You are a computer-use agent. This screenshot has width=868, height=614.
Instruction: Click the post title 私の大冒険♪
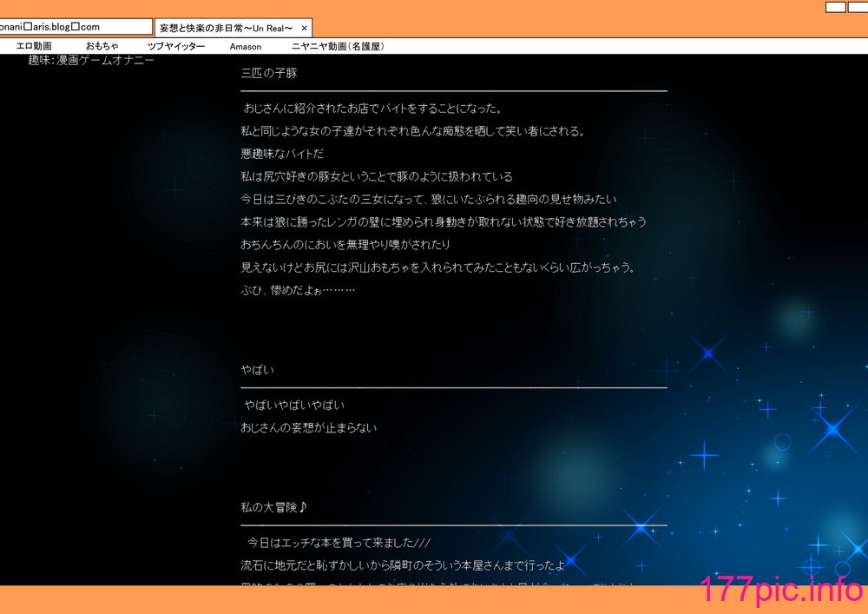pyautogui.click(x=274, y=507)
